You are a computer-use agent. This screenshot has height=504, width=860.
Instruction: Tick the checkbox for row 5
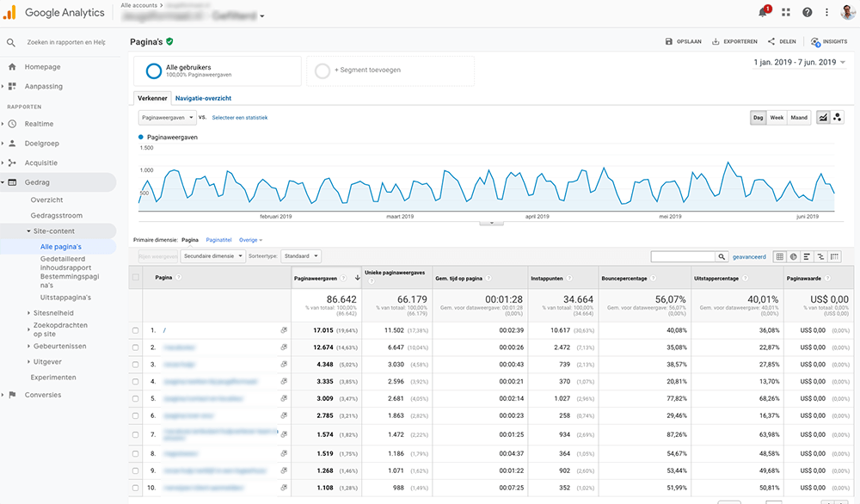pos(136,399)
